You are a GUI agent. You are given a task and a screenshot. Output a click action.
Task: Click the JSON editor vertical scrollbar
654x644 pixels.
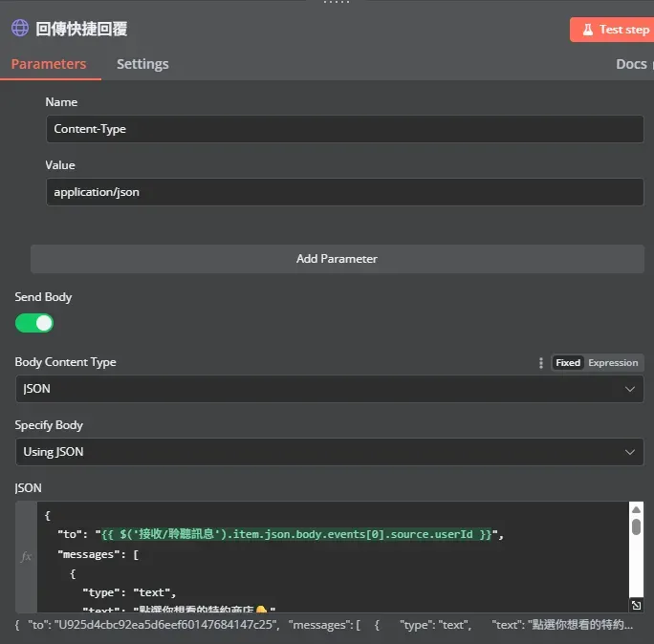click(x=636, y=526)
